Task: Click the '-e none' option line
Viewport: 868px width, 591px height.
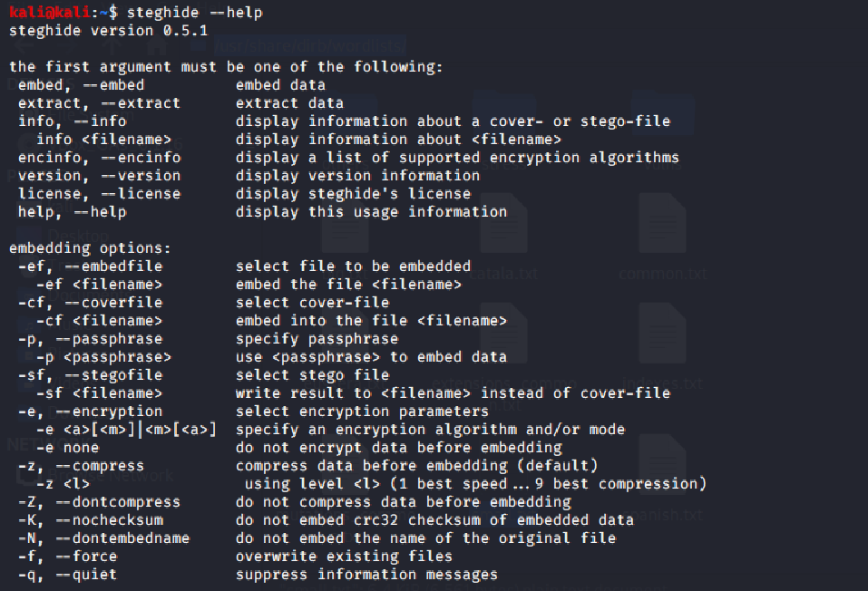Action: 67,447
